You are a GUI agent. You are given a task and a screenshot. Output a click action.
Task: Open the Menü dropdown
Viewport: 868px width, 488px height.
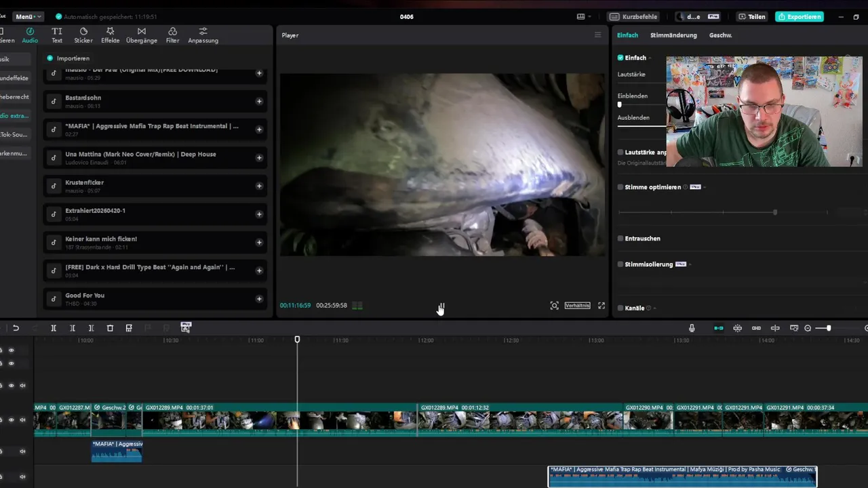[28, 16]
